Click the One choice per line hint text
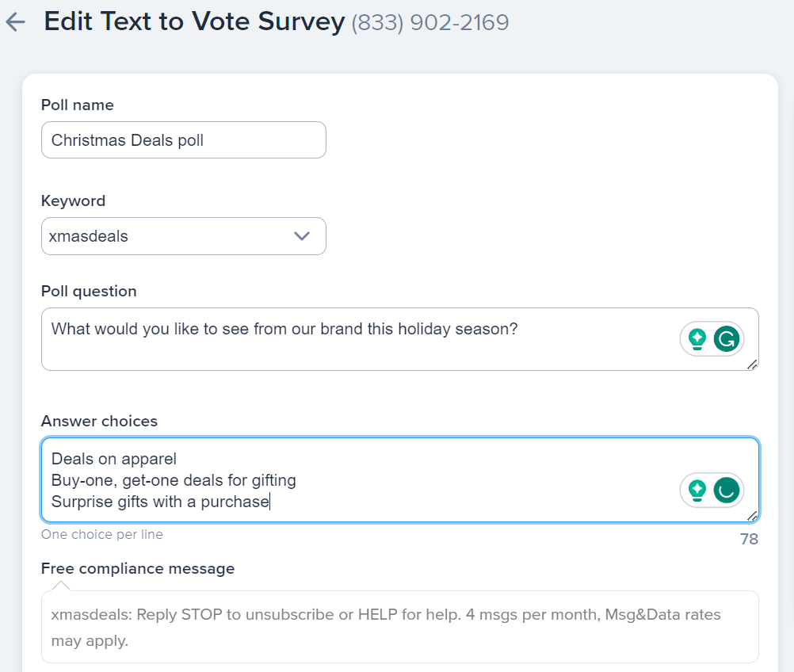The width and height of the screenshot is (794, 672). pyautogui.click(x=101, y=534)
